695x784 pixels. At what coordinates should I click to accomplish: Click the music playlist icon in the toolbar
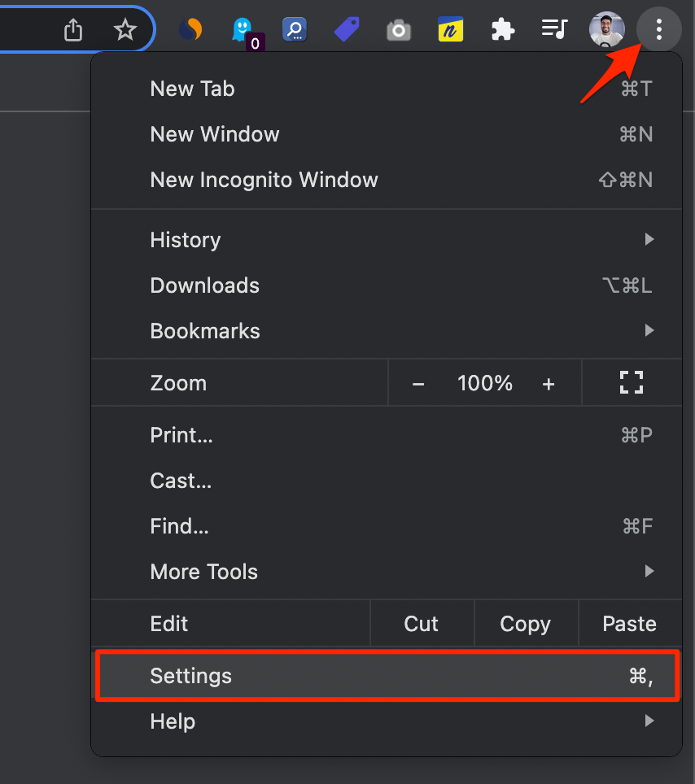[x=554, y=29]
